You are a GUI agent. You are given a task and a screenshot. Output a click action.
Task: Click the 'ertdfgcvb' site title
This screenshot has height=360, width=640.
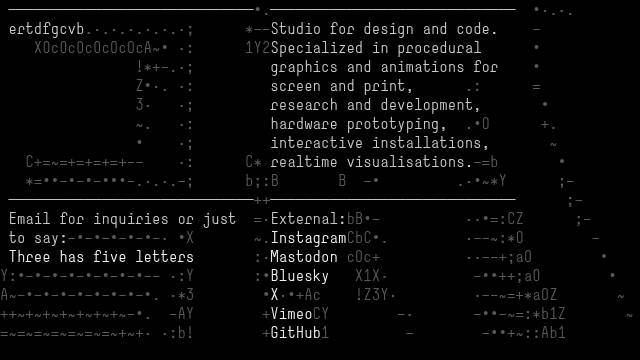coord(47,29)
